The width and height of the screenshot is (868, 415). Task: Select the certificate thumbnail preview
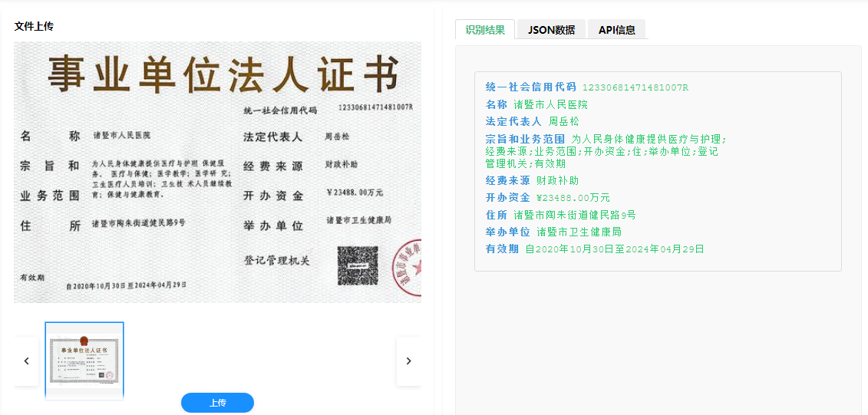click(x=84, y=360)
